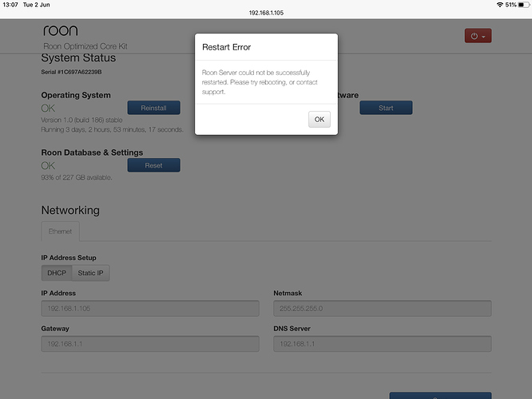
Task: Focus the DNS Server field
Action: 383,344
